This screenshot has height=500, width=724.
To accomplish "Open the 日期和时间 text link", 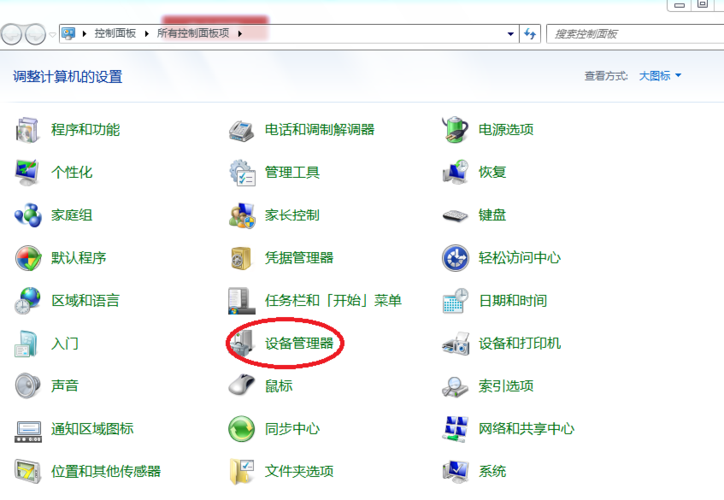I will [x=513, y=301].
